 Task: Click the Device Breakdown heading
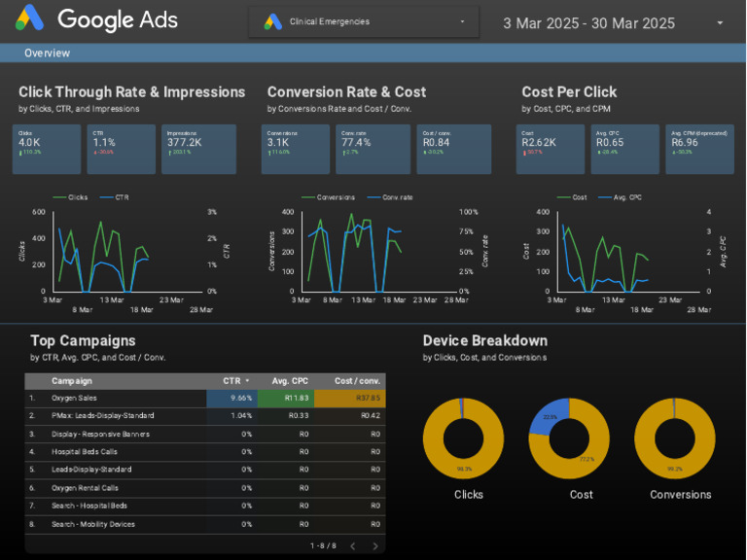click(x=485, y=340)
